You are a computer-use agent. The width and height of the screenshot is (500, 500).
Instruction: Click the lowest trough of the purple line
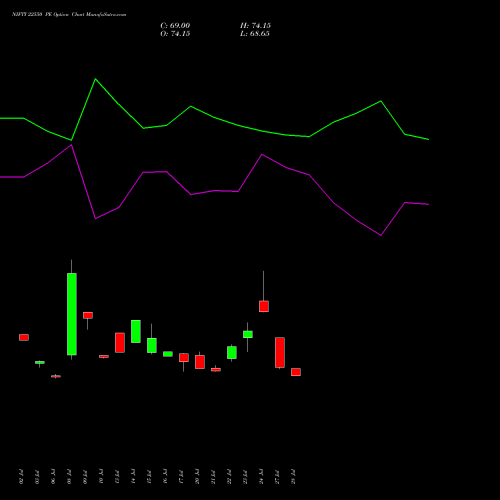coord(381,235)
